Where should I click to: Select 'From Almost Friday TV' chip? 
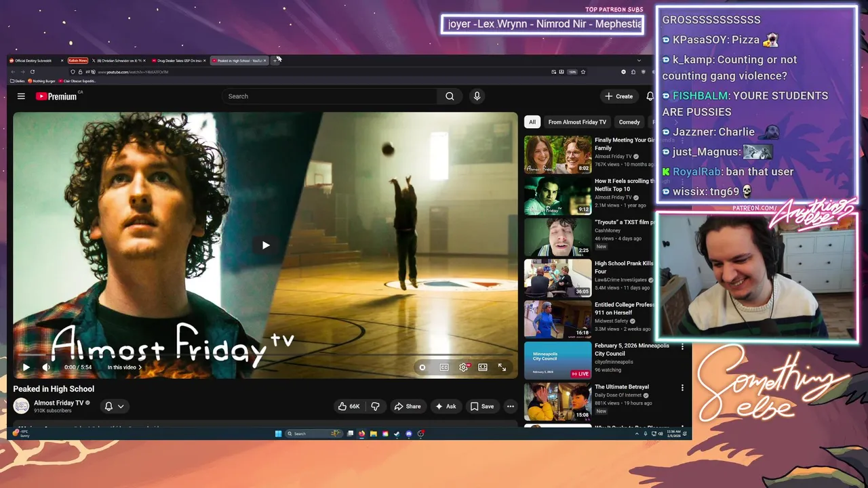[x=577, y=122]
